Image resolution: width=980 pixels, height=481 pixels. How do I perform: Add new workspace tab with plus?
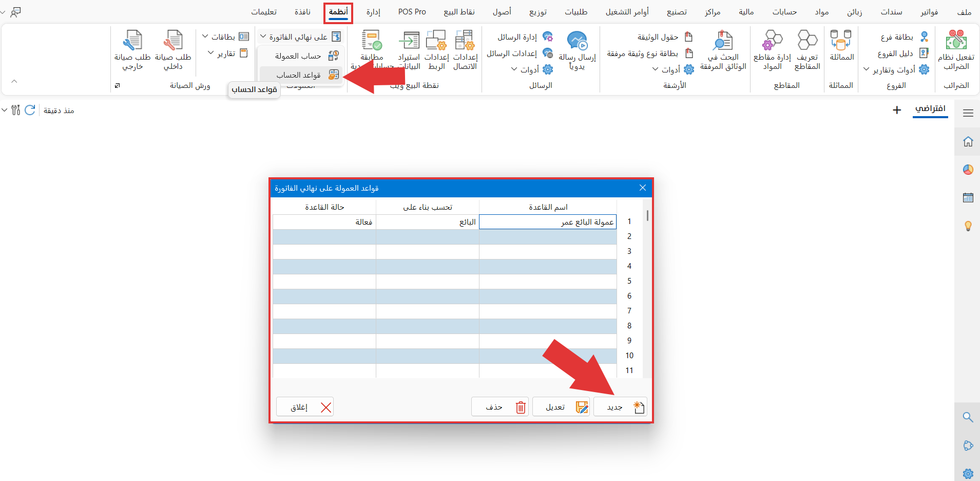click(897, 110)
